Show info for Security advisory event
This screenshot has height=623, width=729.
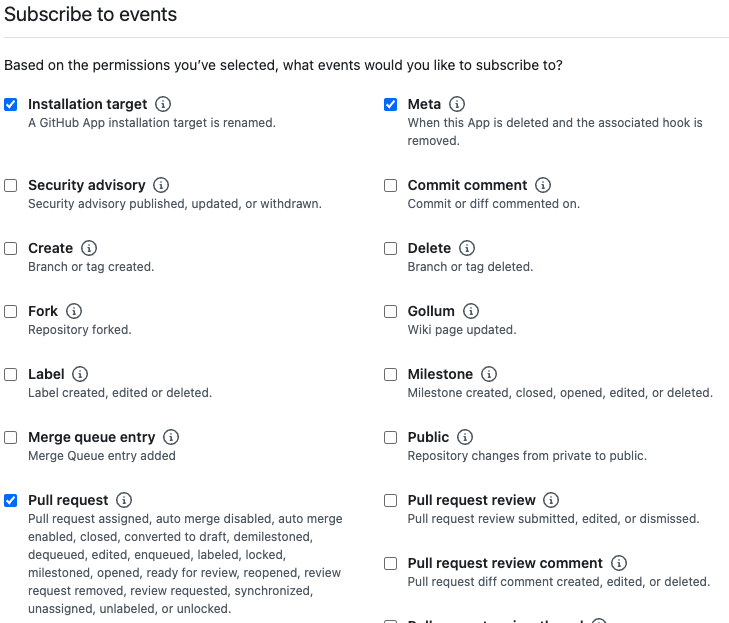click(161, 185)
